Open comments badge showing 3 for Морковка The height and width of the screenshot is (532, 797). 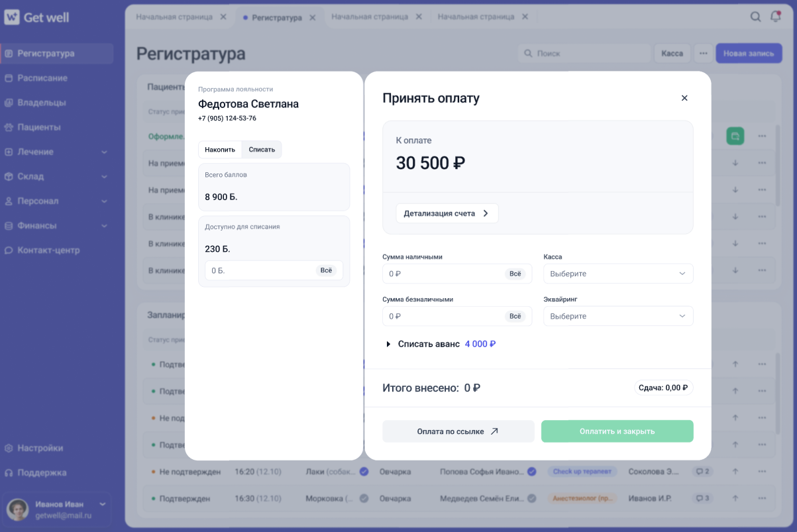[x=703, y=498]
